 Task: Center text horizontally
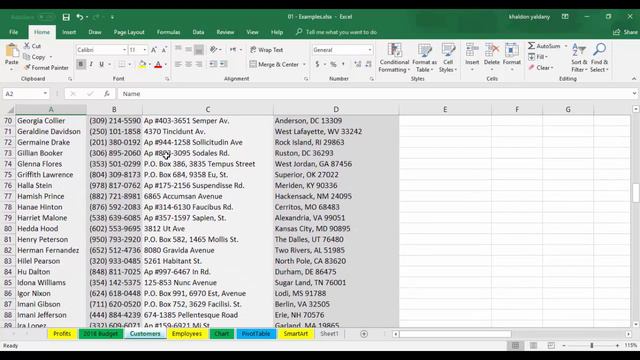point(188,64)
